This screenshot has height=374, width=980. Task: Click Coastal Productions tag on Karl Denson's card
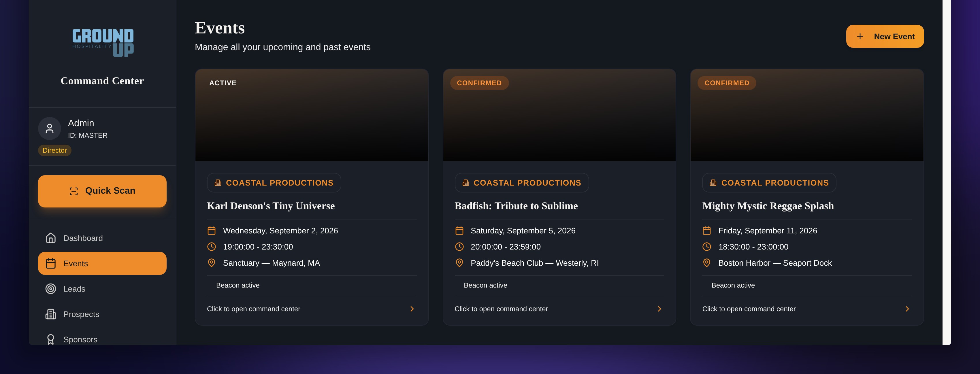274,183
